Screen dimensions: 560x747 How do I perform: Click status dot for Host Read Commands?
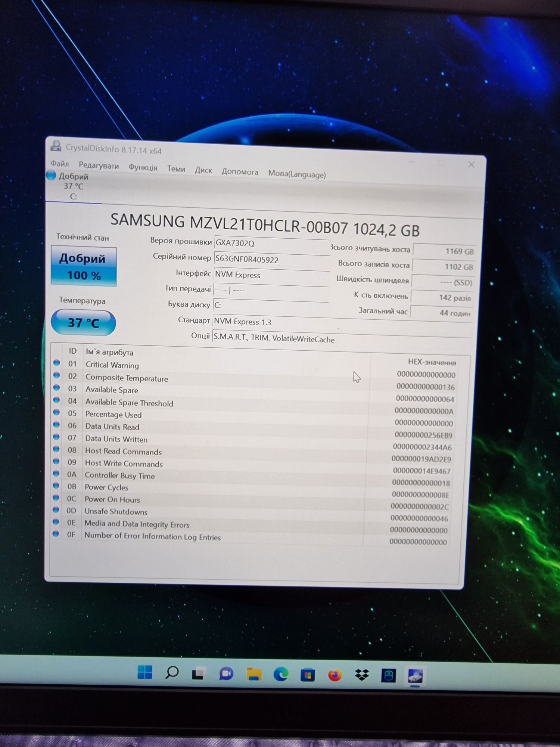tap(56, 449)
